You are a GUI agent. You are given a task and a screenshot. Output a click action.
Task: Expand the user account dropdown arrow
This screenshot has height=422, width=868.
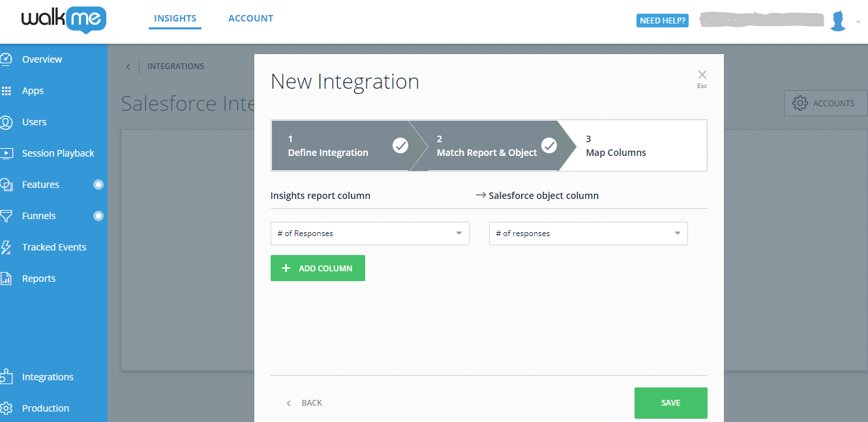[x=858, y=22]
